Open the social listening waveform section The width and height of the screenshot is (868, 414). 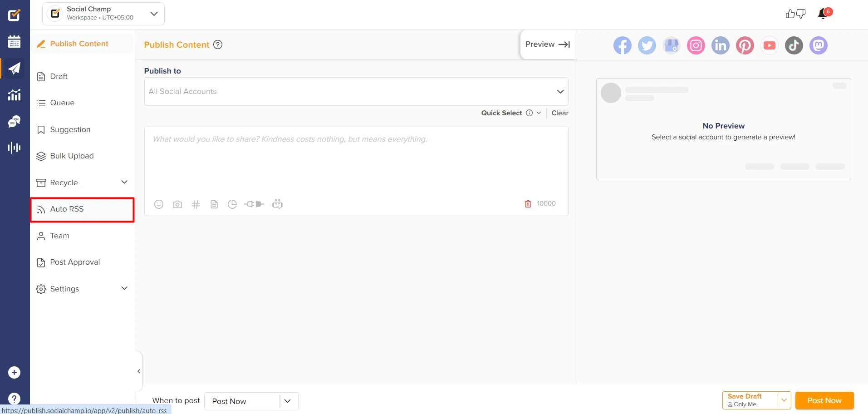[14, 148]
